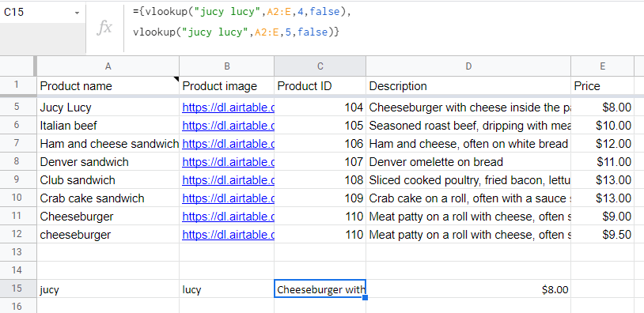644x313 pixels.
Task: Select the jucy cell in row 15
Action: tap(108, 289)
